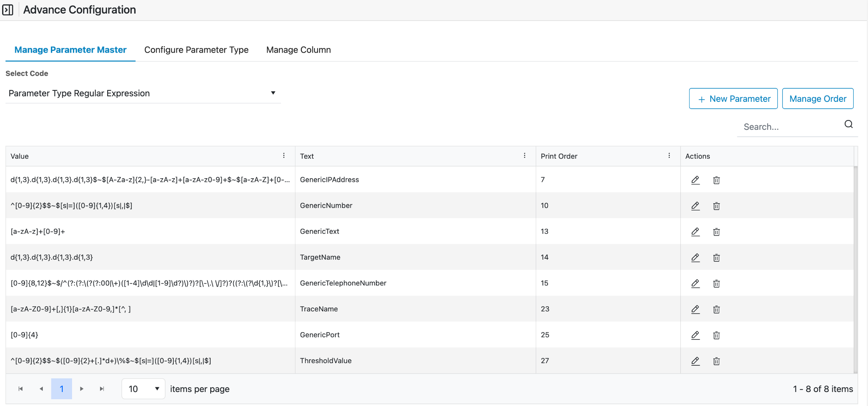Screen dimensions: 868x406
Task: Click the New Parameter button
Action: [733, 99]
